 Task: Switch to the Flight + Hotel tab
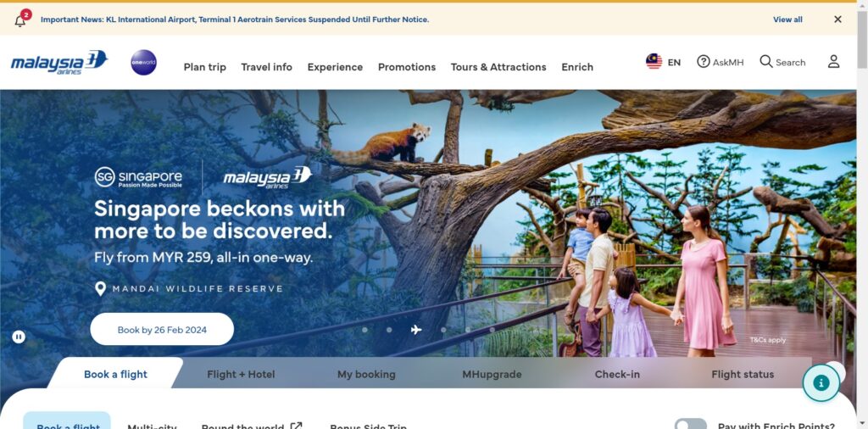pyautogui.click(x=241, y=374)
